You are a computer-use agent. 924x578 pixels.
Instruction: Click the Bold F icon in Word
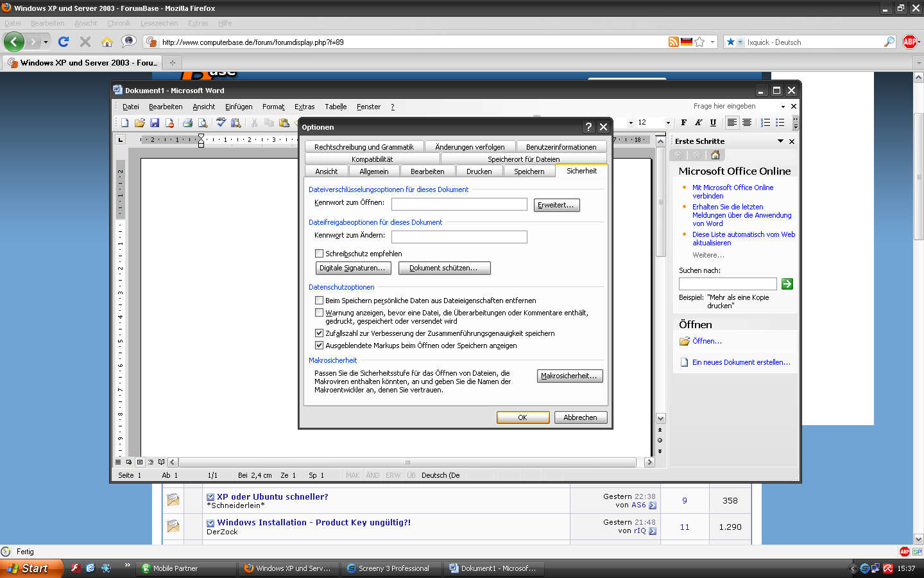point(684,123)
